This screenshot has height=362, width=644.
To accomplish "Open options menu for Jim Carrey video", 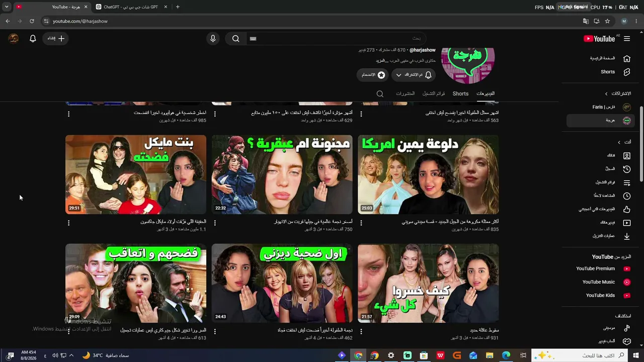I will (69, 331).
